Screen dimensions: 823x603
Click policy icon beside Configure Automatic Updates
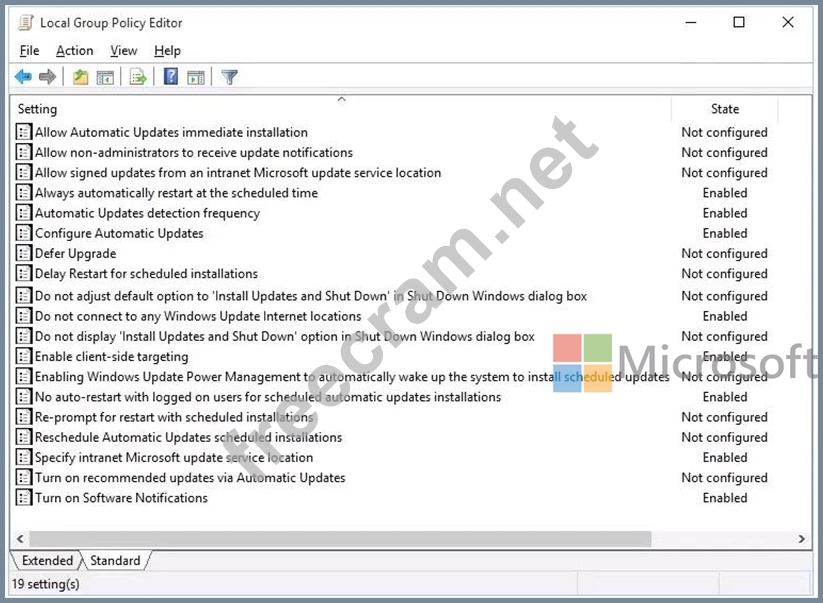click(x=23, y=233)
